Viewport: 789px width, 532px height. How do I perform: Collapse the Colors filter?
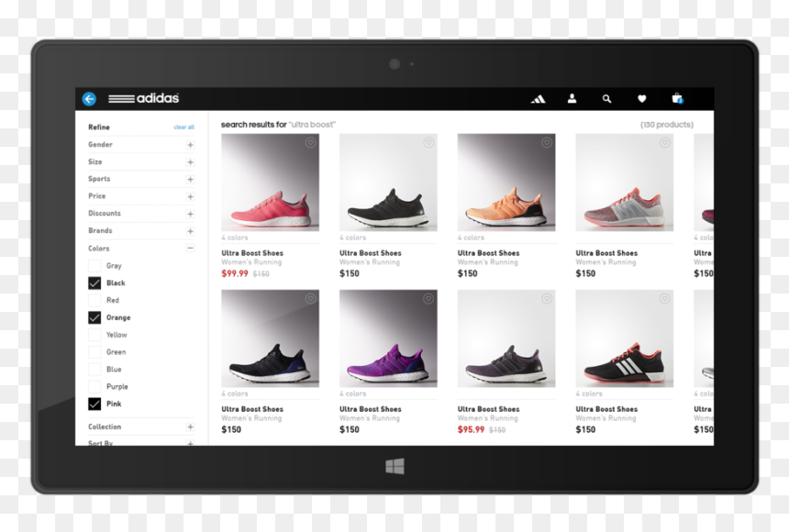click(190, 249)
